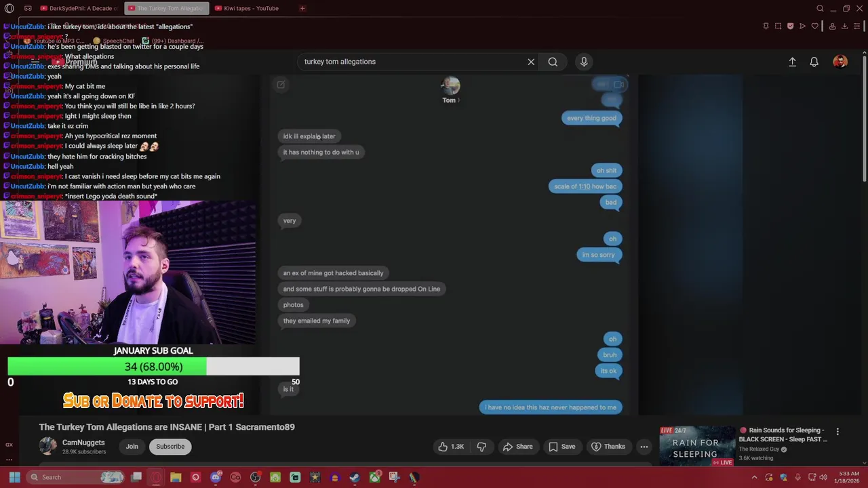
Task: Open the Windows Start menu
Action: point(14,477)
